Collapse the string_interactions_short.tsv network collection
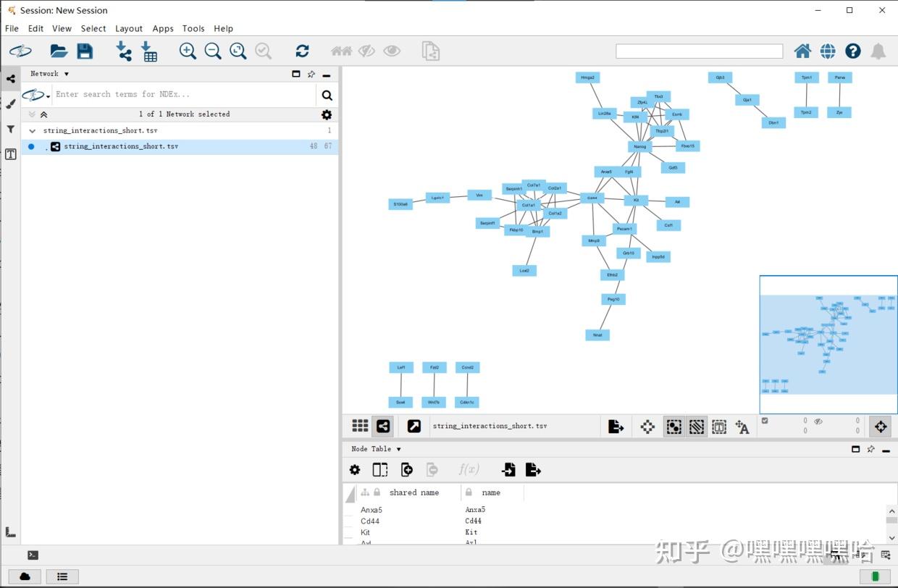This screenshot has height=588, width=898. point(32,130)
